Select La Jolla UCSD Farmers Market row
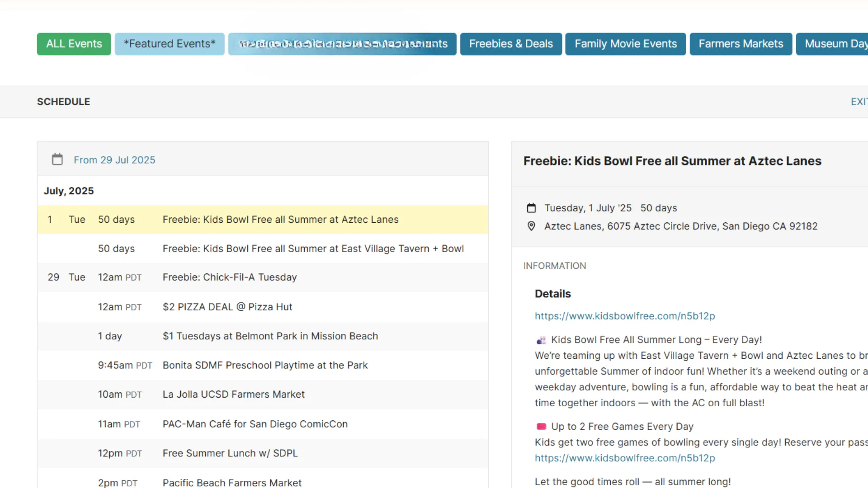Screen dimensions: 868x488 [x=263, y=394]
